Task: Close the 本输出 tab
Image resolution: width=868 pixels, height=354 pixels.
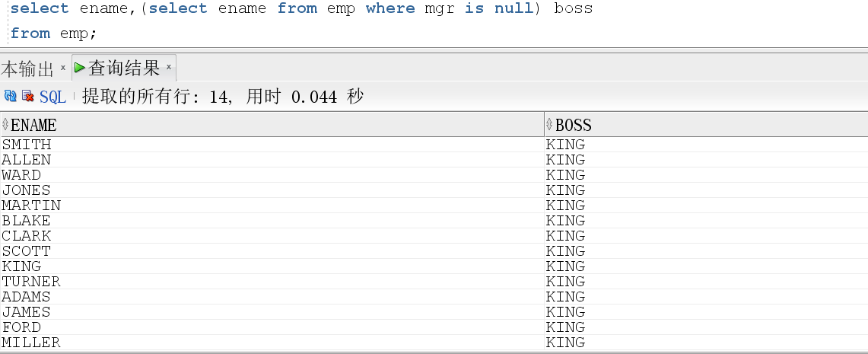Action: click(63, 67)
